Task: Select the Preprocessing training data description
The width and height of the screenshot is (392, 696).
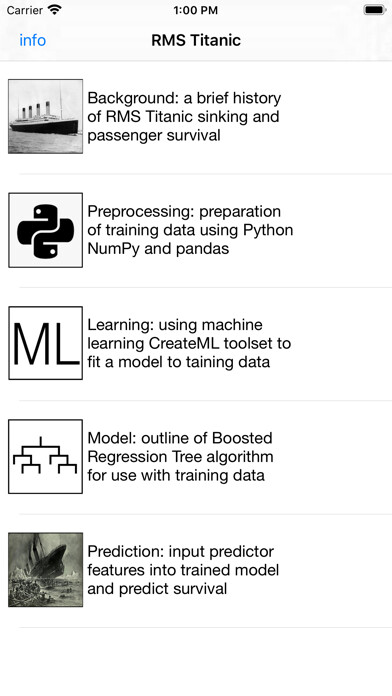Action: (x=190, y=230)
